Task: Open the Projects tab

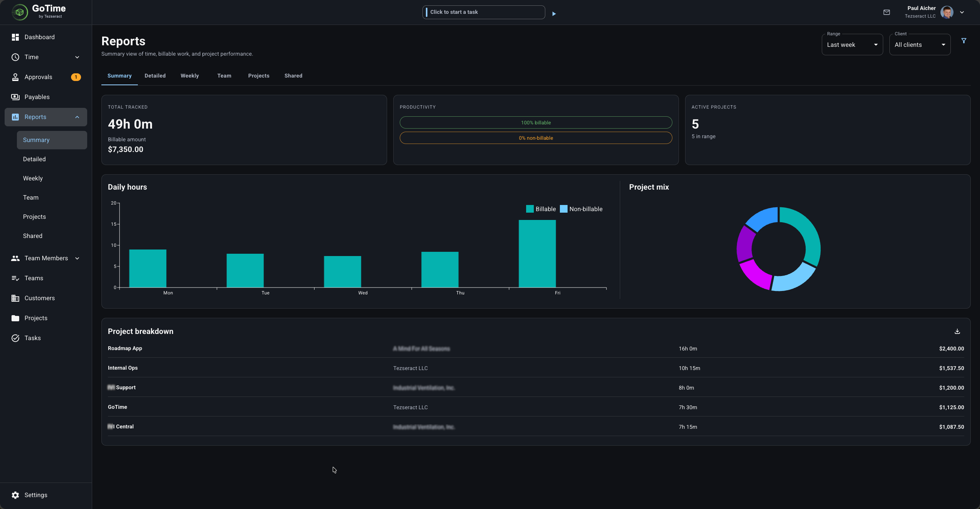Action: point(259,76)
